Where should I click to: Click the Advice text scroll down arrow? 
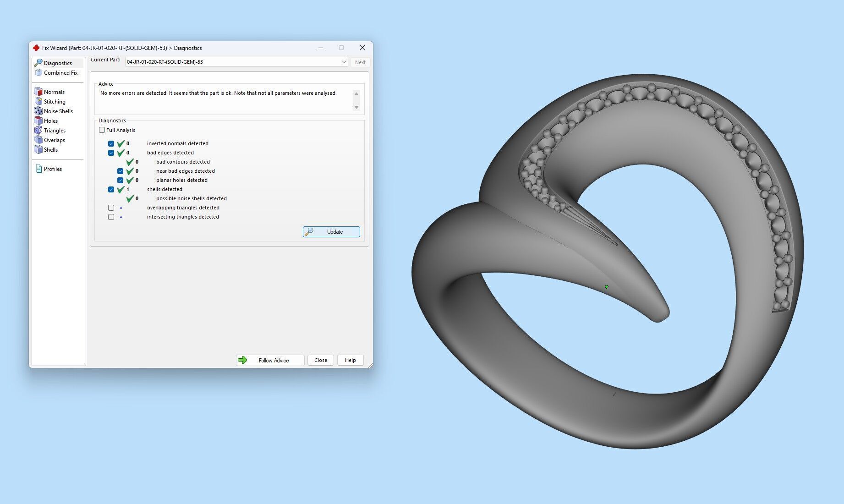[356, 107]
